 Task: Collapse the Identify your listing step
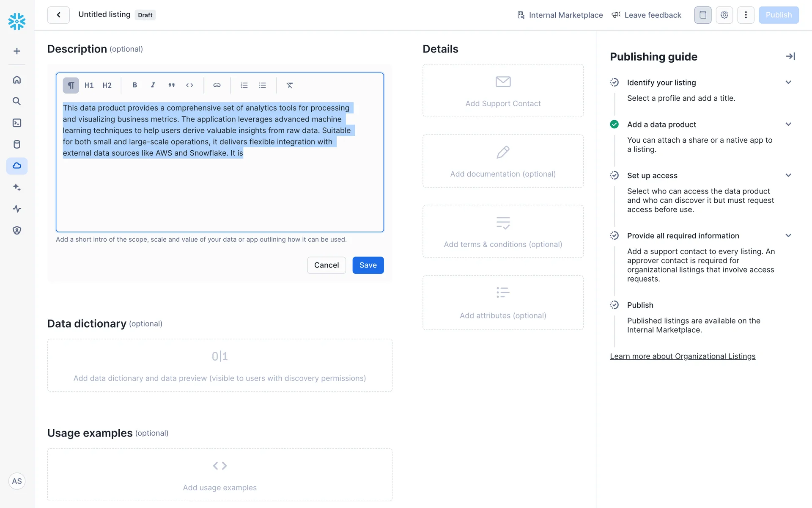tap(788, 82)
